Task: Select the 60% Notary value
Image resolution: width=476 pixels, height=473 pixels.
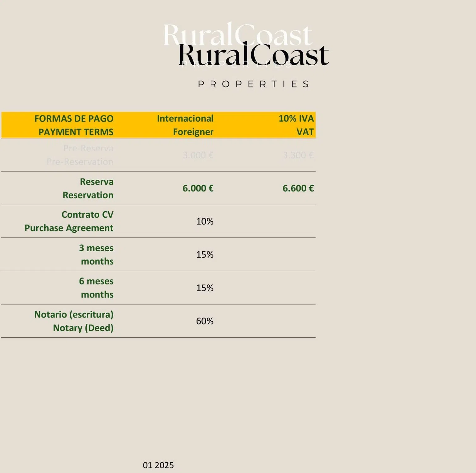Action: click(205, 321)
